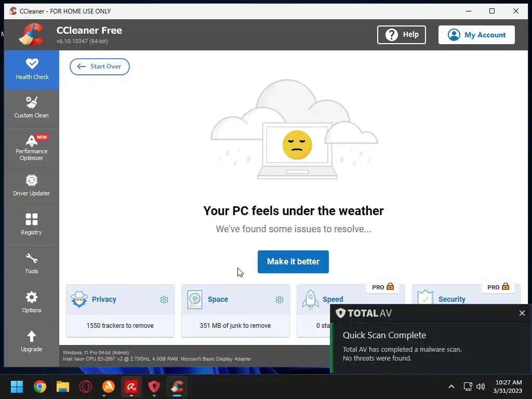
Task: Open the Performance Optimizer section
Action: [x=32, y=148]
